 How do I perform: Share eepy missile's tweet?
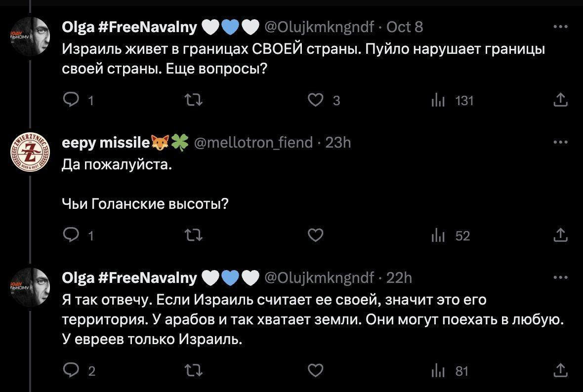560,236
